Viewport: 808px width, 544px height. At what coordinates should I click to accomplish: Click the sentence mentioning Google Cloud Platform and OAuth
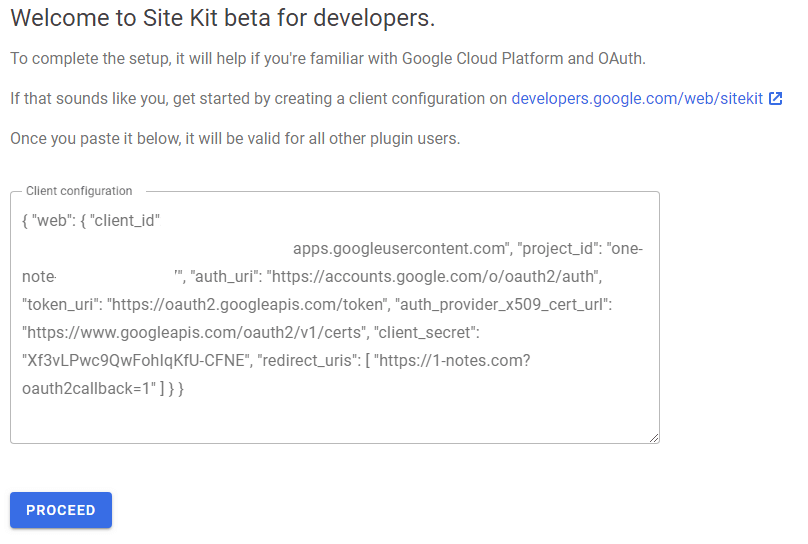coord(328,58)
